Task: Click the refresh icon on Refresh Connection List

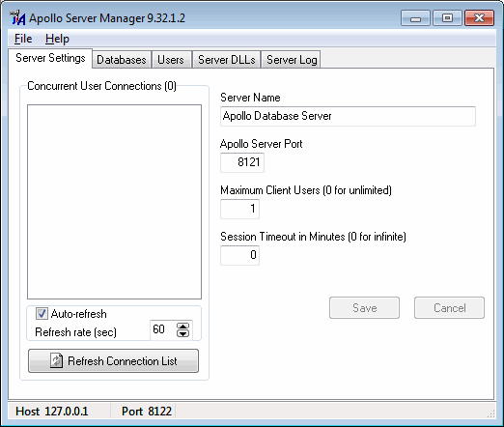Action: click(x=56, y=360)
